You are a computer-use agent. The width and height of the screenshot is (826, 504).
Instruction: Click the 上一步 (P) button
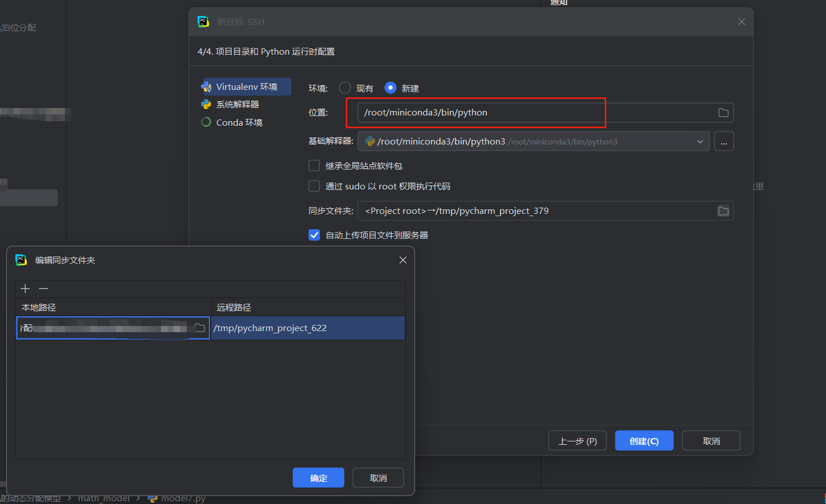pyautogui.click(x=577, y=441)
